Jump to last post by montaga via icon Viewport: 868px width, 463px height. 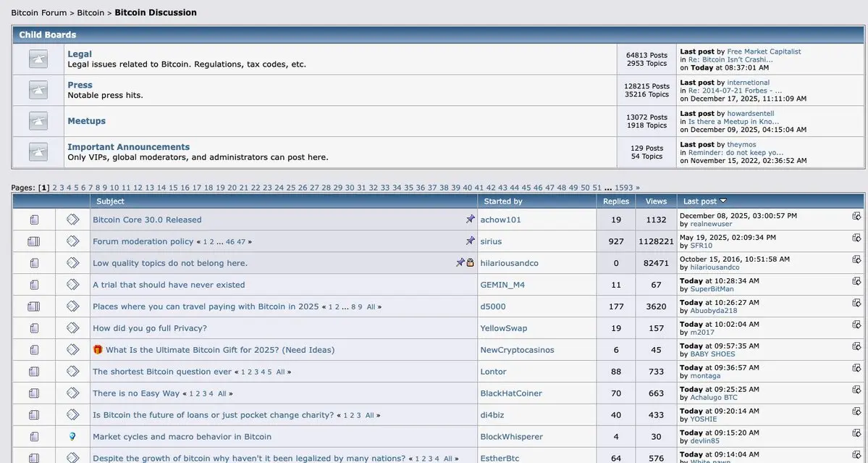coord(856,368)
